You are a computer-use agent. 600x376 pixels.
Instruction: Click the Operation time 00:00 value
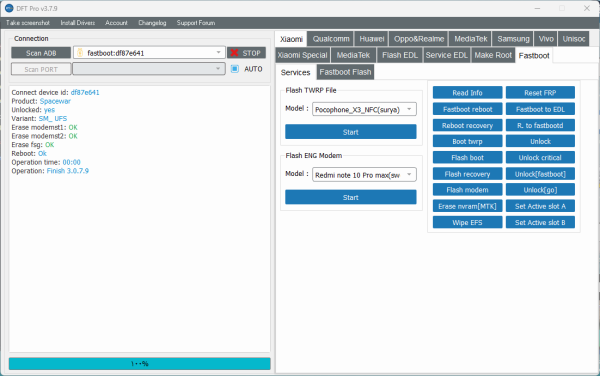72,162
